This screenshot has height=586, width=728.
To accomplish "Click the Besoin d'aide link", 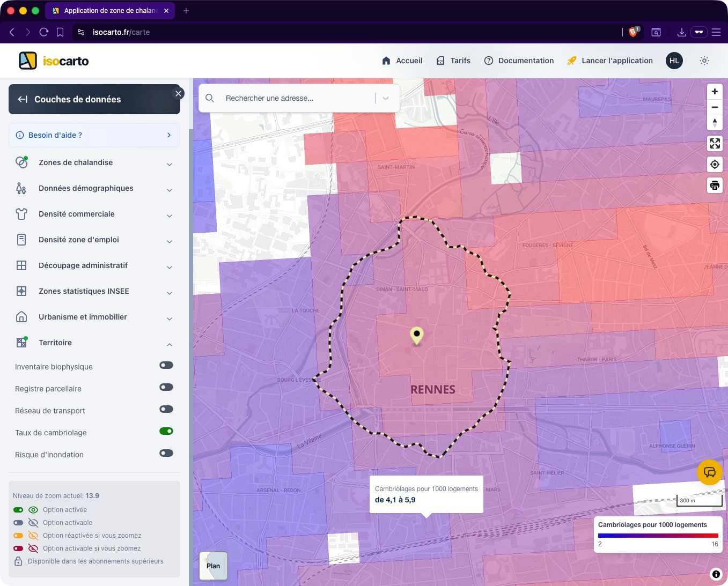I will 94,135.
